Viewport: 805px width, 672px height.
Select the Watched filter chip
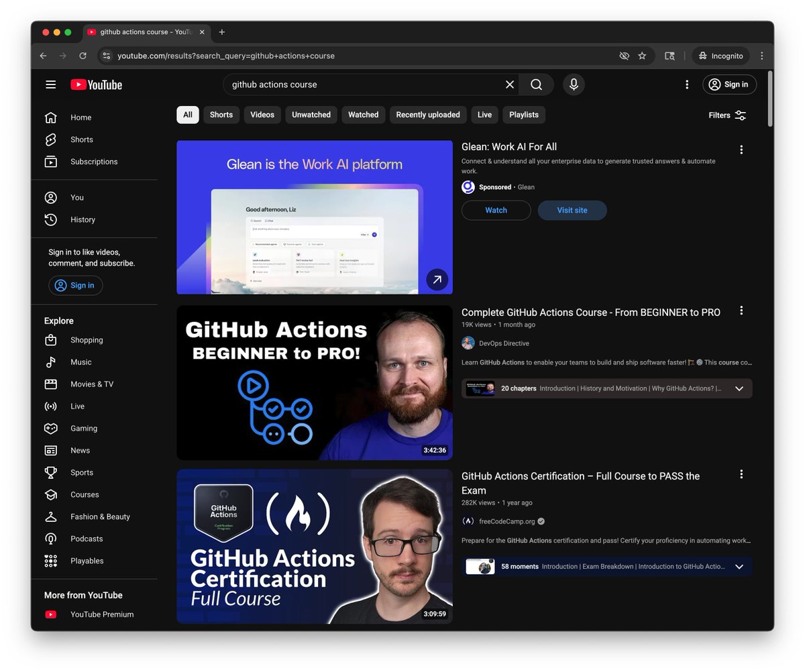coord(364,115)
